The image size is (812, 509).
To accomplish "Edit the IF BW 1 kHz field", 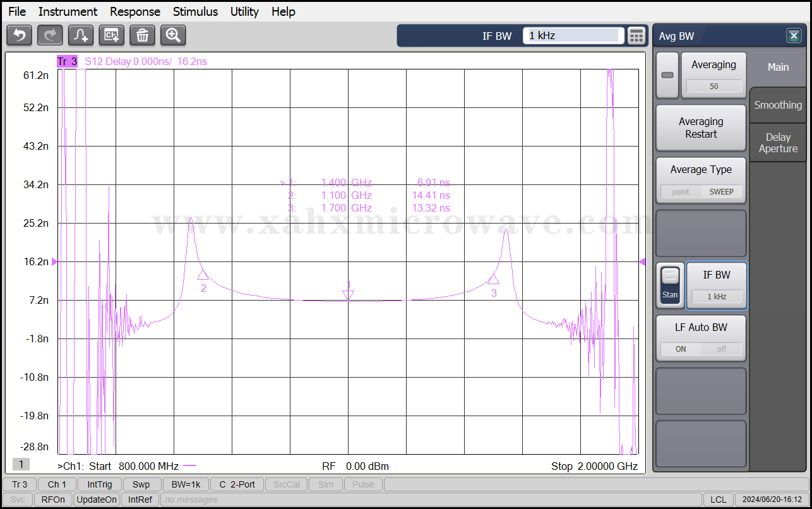I will tap(573, 36).
